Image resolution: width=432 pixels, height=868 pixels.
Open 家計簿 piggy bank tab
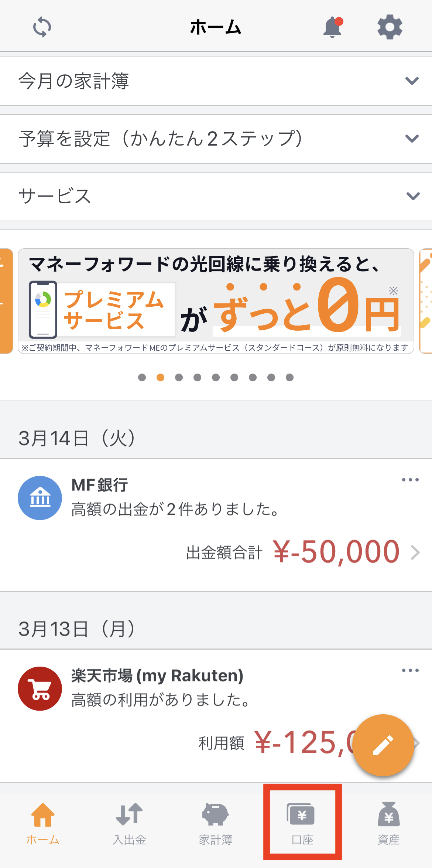[216, 823]
